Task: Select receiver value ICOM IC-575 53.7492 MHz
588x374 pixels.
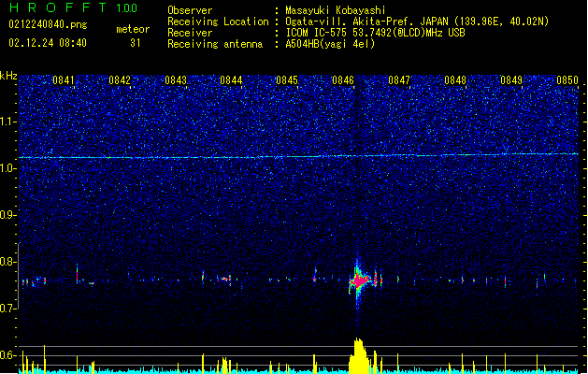Action: (x=375, y=33)
